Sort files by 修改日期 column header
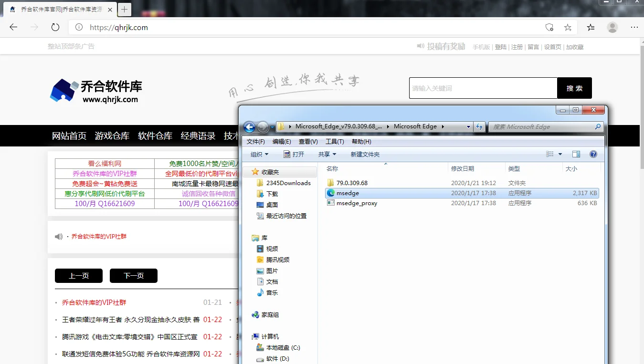 [476, 168]
